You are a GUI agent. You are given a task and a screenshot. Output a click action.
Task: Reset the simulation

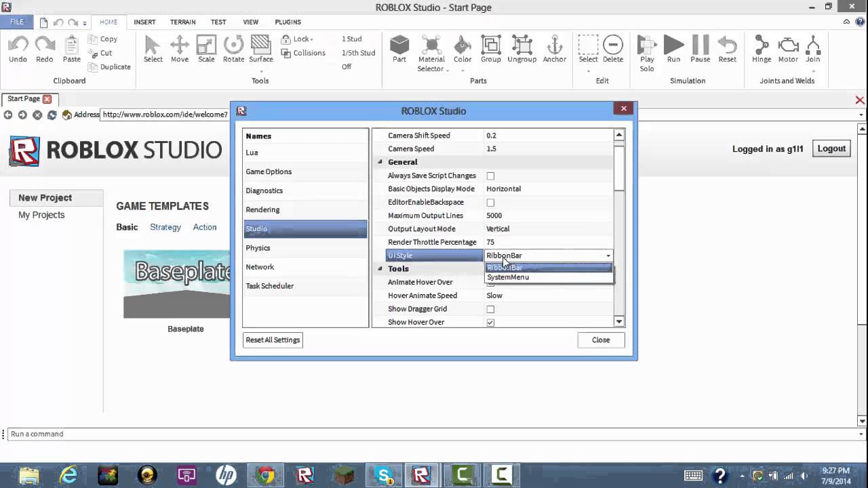point(728,45)
